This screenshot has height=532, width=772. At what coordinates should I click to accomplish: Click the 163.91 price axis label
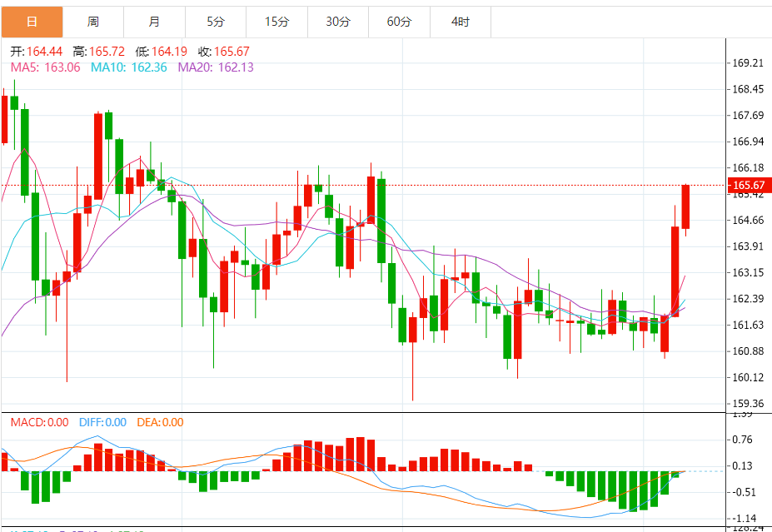(x=749, y=246)
